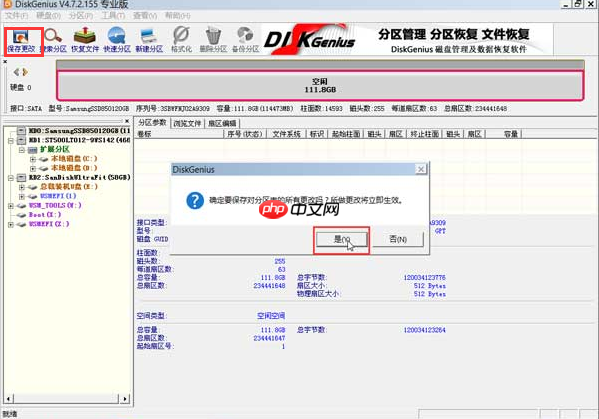
Task: Expand the 本地磁盘(D:) node
Action: point(33,168)
